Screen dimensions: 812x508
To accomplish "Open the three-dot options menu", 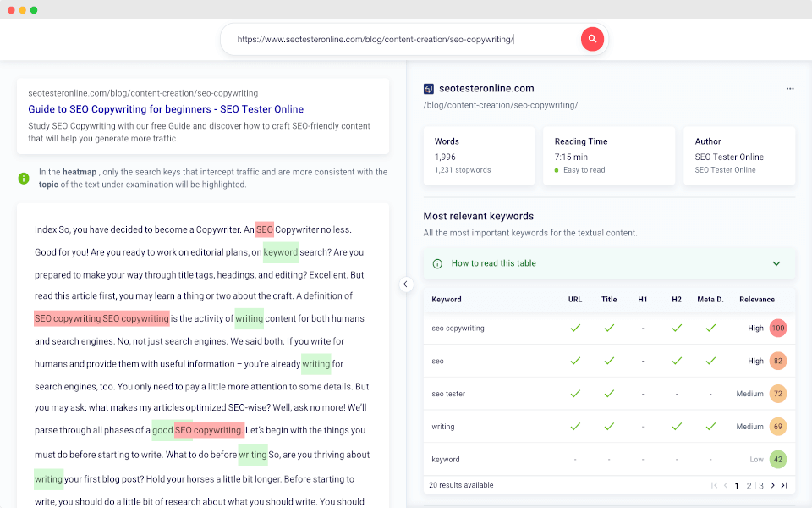I will [x=790, y=89].
